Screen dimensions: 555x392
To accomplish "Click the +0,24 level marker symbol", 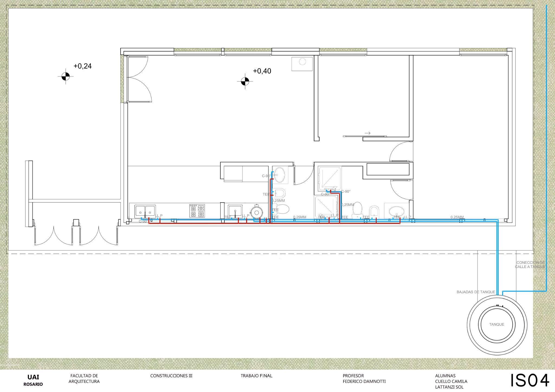I will coord(65,77).
